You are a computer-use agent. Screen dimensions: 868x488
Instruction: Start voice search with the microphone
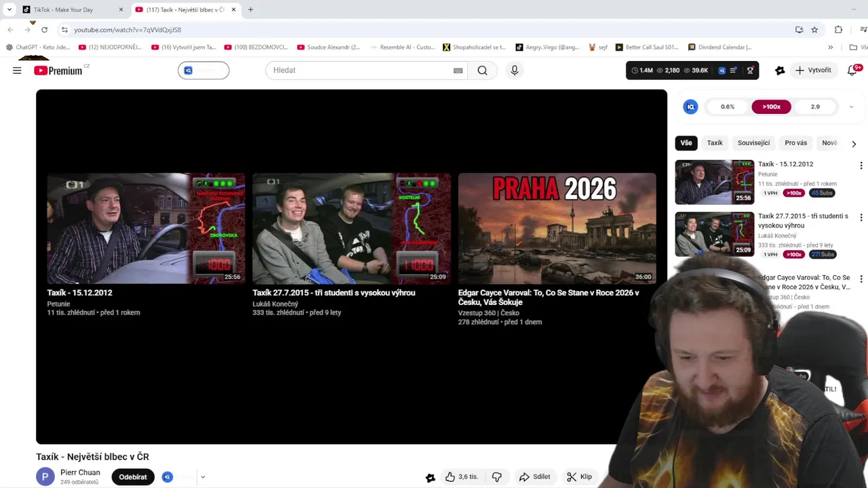(x=515, y=70)
